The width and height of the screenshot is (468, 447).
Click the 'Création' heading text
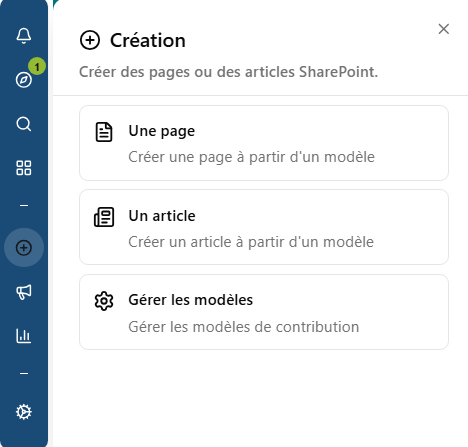click(x=148, y=41)
